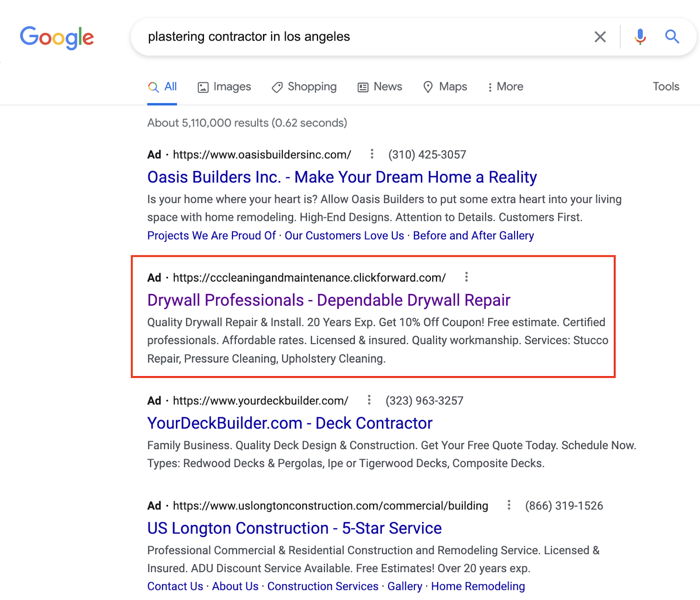The width and height of the screenshot is (700, 600).
Task: Switch to News tab
Action: point(380,87)
